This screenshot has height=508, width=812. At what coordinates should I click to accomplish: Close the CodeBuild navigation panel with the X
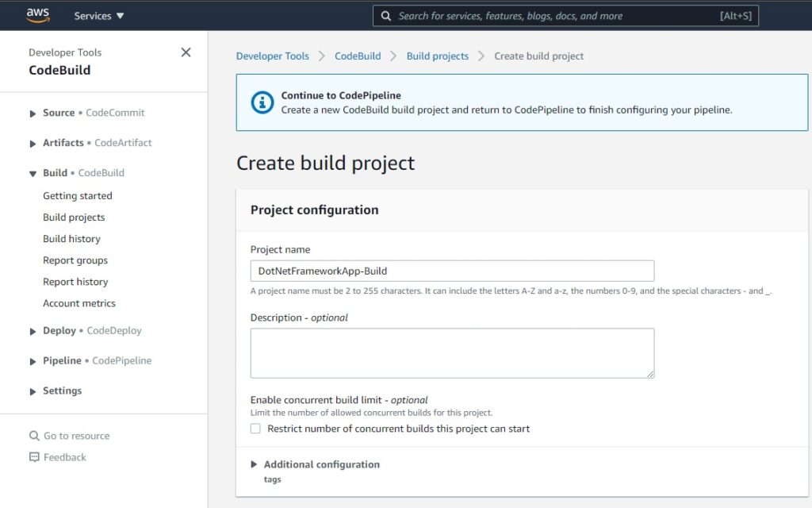tap(186, 52)
